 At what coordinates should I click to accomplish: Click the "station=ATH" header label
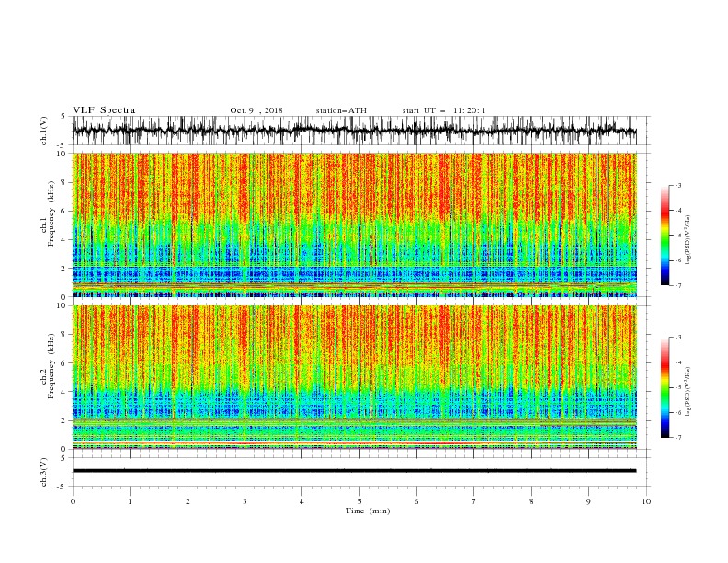341,110
